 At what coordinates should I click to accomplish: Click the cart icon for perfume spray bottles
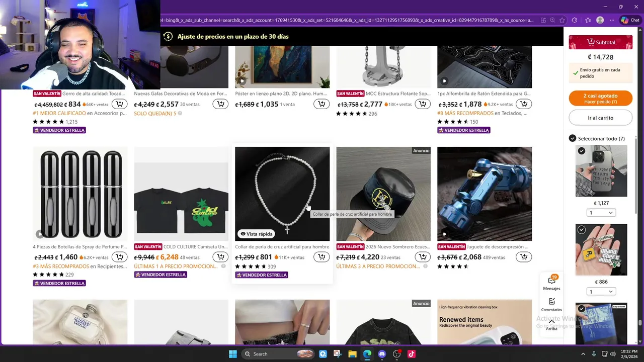tap(119, 257)
